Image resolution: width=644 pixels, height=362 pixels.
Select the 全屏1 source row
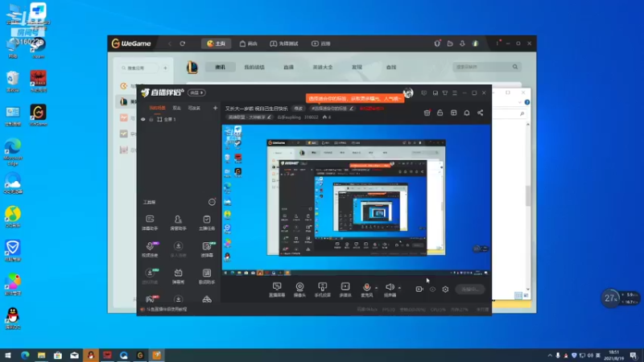tap(179, 119)
